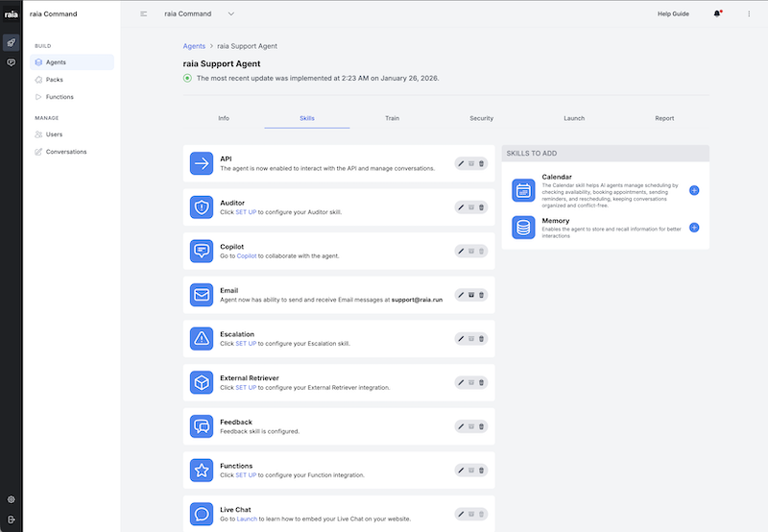Expand the raia Command workspace dropdown
The image size is (768, 532).
[x=230, y=13]
